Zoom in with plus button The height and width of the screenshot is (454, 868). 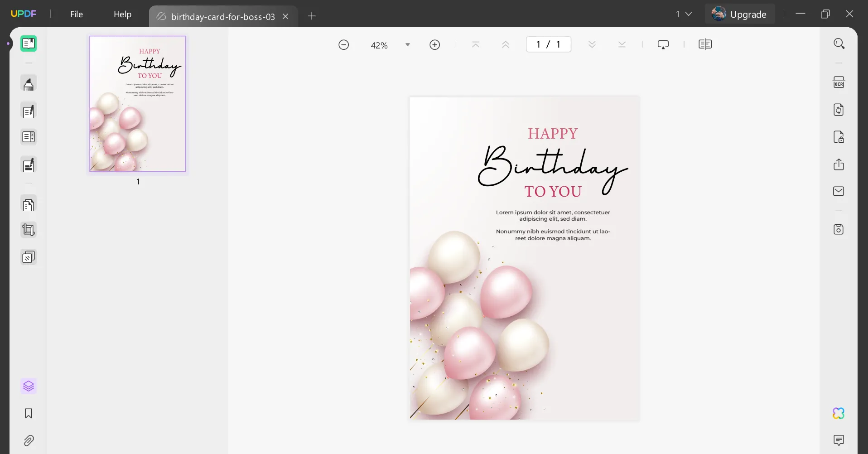435,45
